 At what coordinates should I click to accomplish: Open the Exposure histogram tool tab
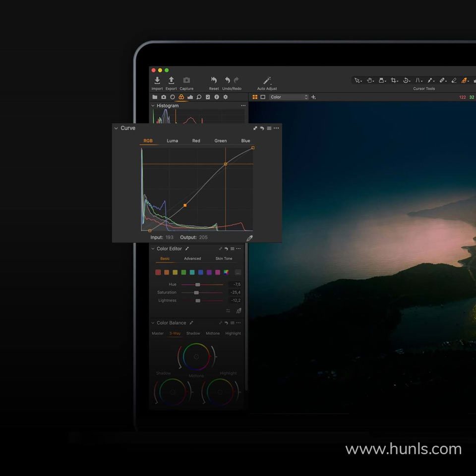pos(190,97)
